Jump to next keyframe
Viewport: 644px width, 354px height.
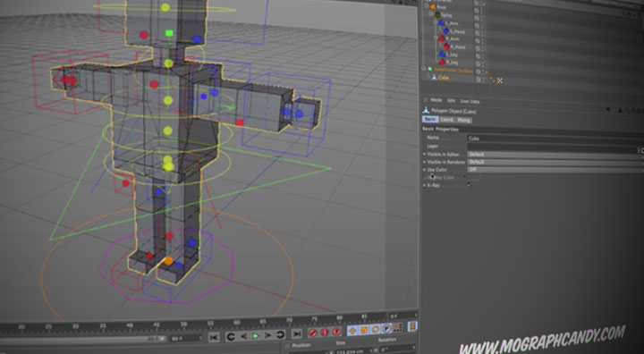coord(280,334)
